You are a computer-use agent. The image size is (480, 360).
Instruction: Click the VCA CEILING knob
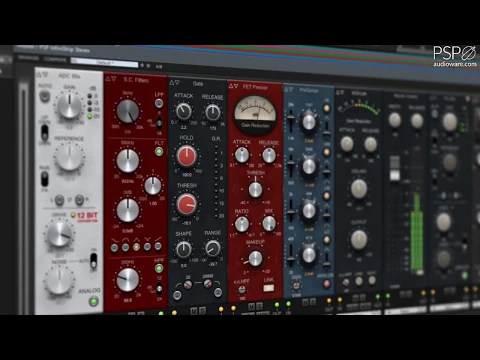pyautogui.click(x=359, y=189)
